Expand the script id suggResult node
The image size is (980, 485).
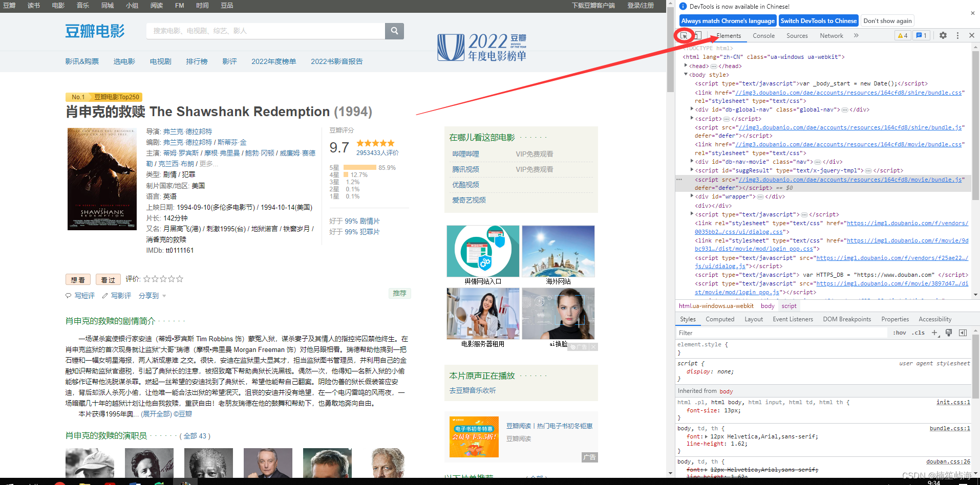692,170
